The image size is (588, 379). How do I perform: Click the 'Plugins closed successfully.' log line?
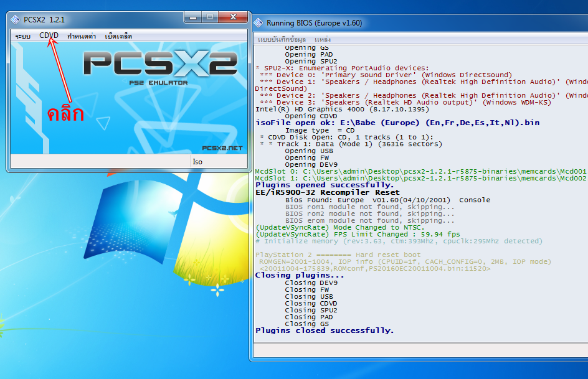pyautogui.click(x=325, y=330)
